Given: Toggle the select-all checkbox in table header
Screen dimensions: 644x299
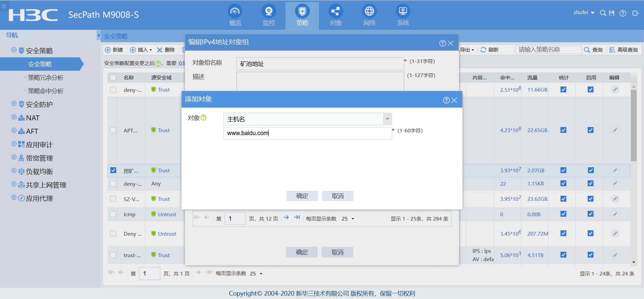Looking at the screenshot, I should [113, 77].
